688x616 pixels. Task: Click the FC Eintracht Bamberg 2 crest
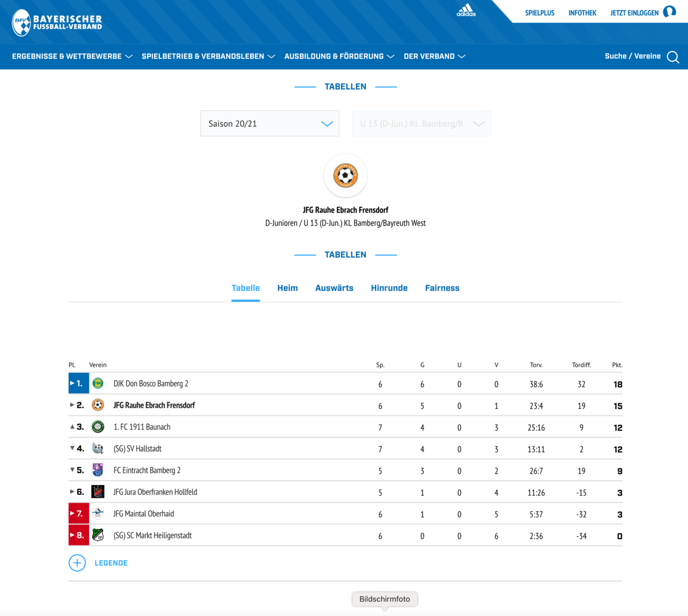(x=98, y=470)
